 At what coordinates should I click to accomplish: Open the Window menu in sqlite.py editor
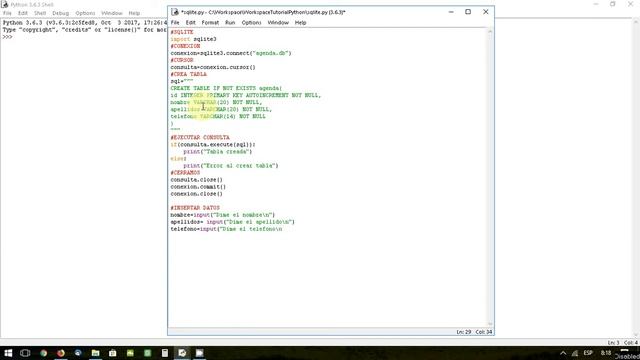pos(278,23)
